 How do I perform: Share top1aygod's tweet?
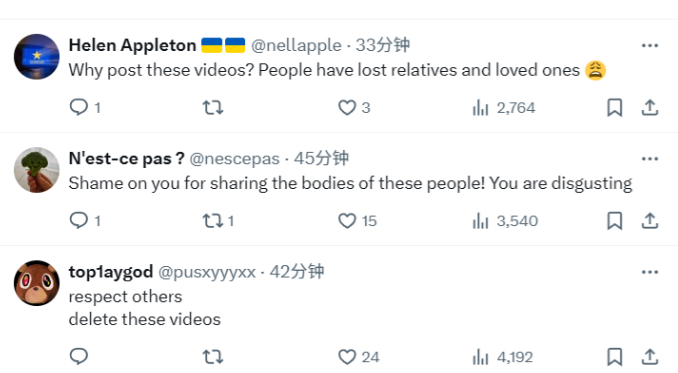649,357
